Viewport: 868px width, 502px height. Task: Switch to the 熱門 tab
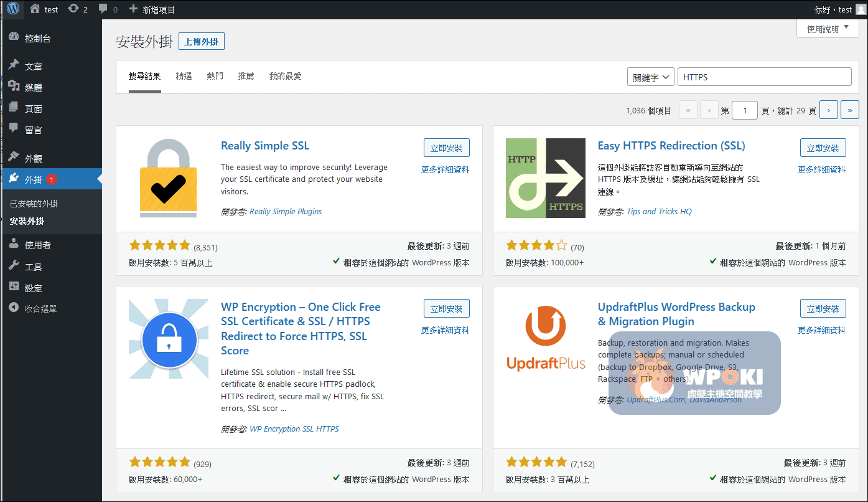click(215, 76)
